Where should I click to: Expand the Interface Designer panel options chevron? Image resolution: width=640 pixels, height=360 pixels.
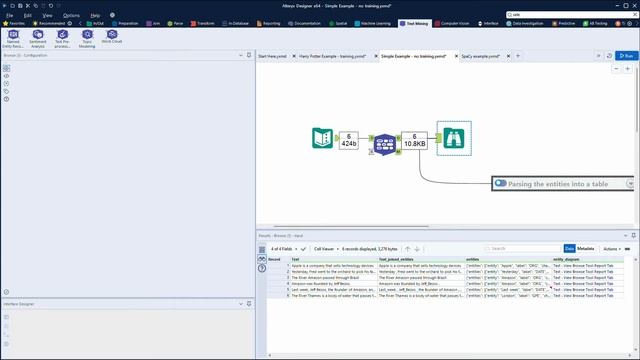(x=241, y=304)
